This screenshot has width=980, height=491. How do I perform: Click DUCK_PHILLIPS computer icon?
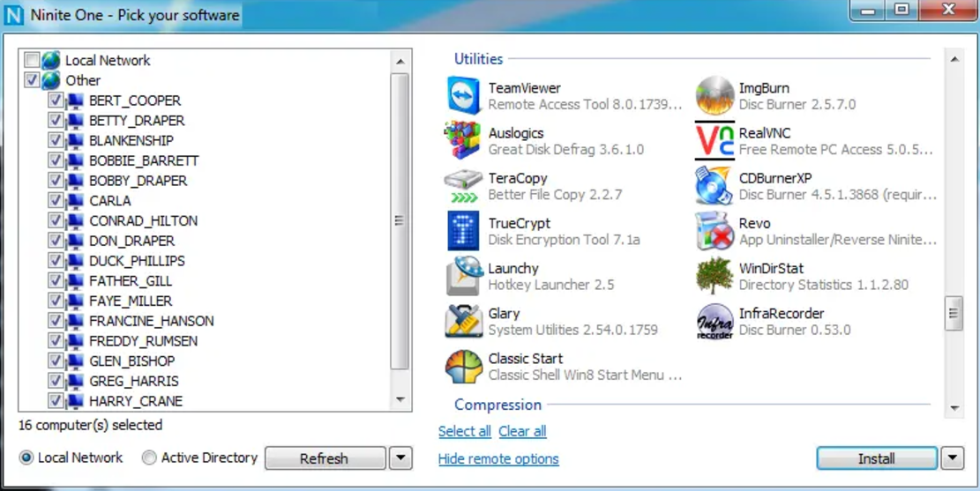pyautogui.click(x=75, y=261)
